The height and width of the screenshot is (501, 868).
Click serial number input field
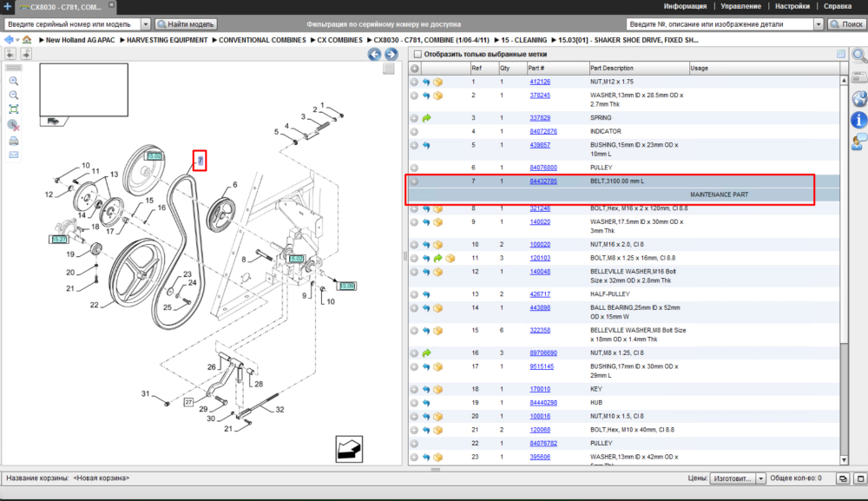pos(73,24)
